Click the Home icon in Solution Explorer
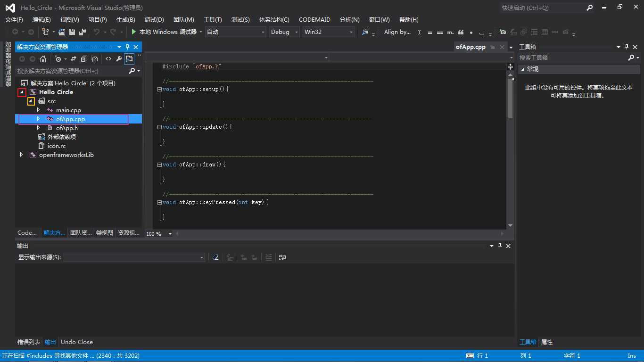Viewport: 644px width, 362px height. click(x=43, y=59)
